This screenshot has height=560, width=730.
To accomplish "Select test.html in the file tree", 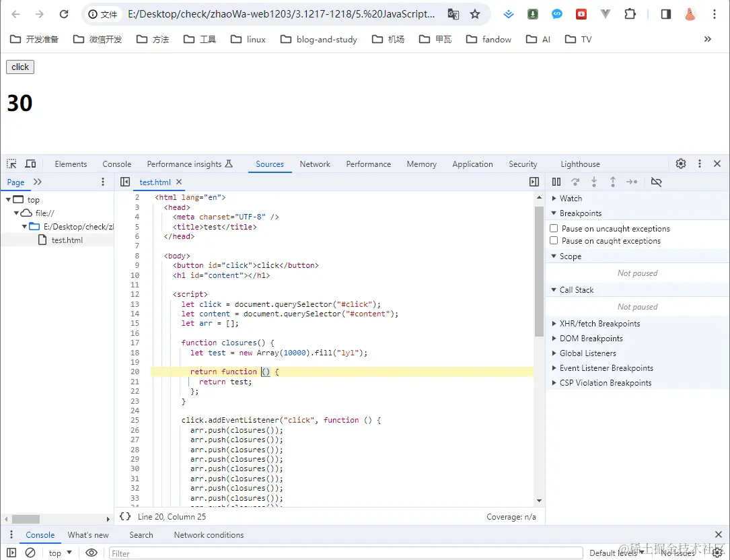I will (x=67, y=240).
